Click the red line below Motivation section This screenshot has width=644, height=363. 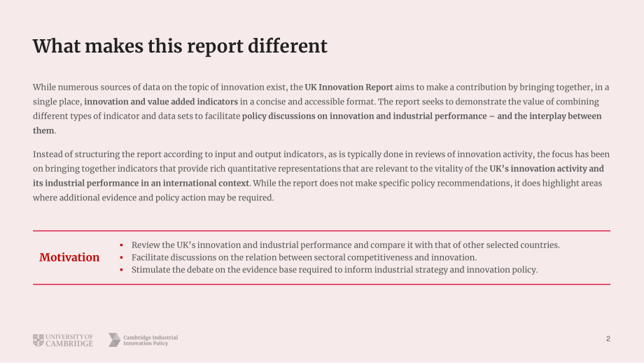[x=321, y=284]
